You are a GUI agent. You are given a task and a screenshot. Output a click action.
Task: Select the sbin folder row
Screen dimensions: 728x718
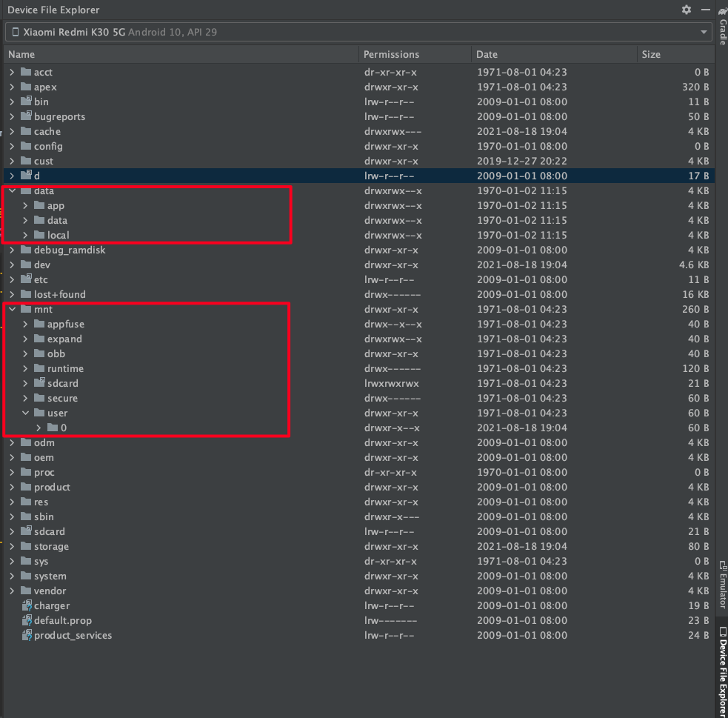pyautogui.click(x=358, y=516)
